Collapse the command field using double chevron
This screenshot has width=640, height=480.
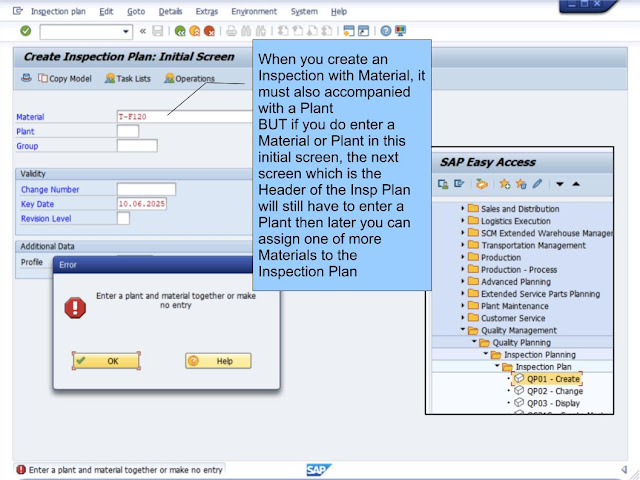point(142,31)
